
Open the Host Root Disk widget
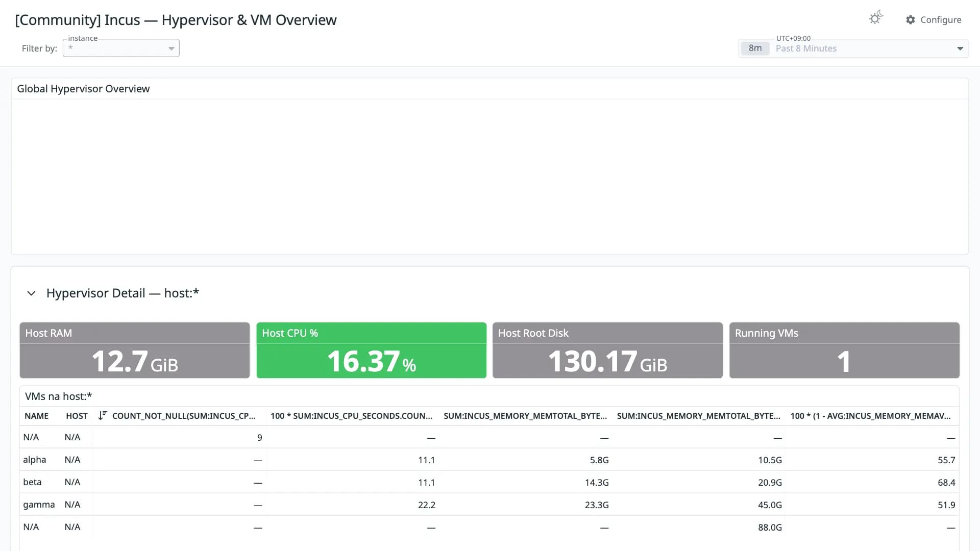point(608,350)
